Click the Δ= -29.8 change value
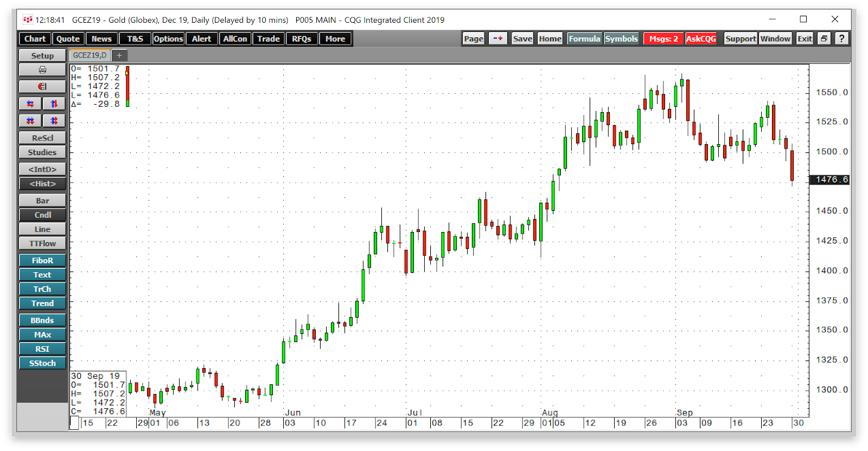868x451 pixels. 95,104
